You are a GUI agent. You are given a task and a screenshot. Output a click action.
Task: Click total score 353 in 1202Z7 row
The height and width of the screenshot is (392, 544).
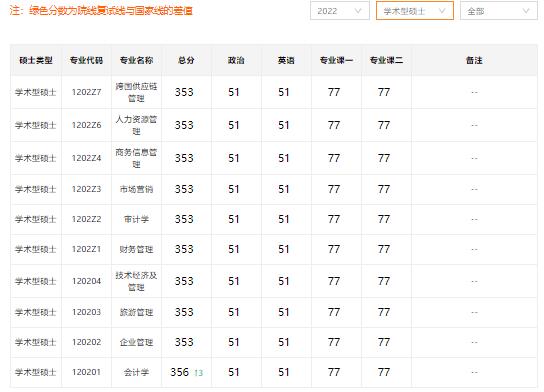click(x=184, y=92)
